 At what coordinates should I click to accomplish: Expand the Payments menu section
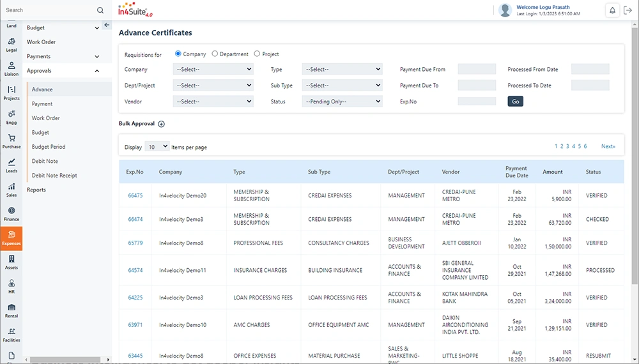(97, 57)
